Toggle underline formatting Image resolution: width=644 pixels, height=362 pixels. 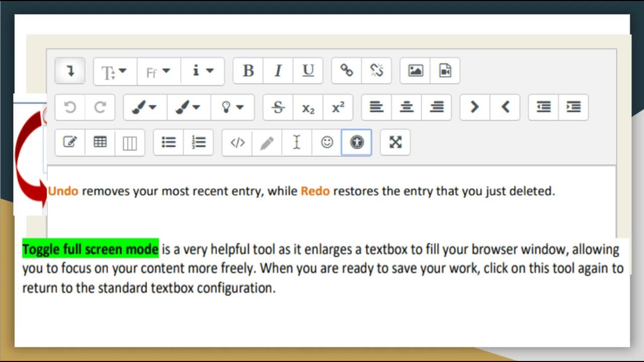(308, 71)
